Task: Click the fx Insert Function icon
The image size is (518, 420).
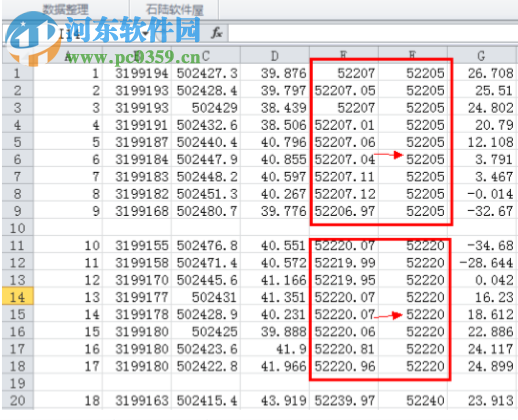Action: [x=217, y=33]
